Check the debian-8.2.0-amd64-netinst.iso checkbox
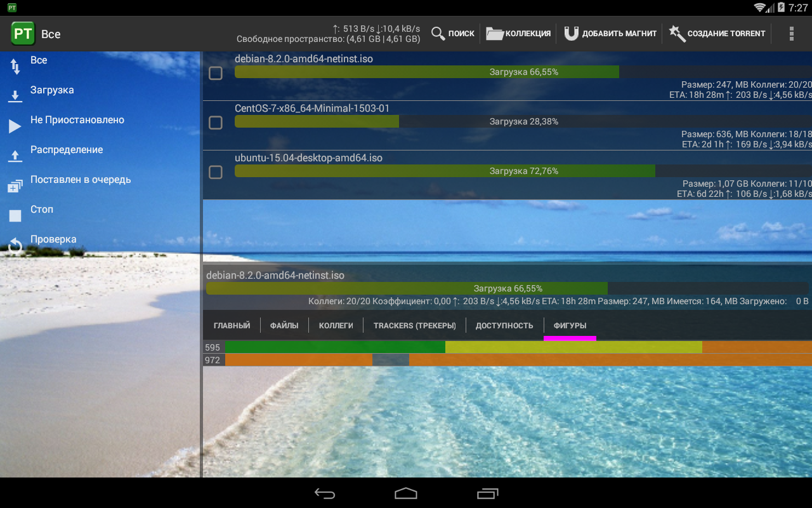The height and width of the screenshot is (508, 812). pyautogui.click(x=216, y=73)
